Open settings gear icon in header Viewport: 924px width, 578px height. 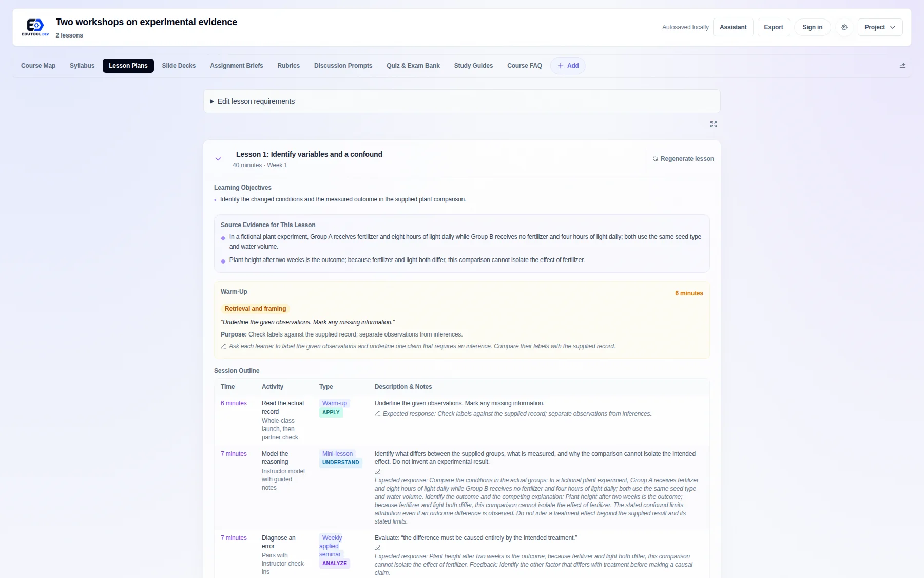844,27
